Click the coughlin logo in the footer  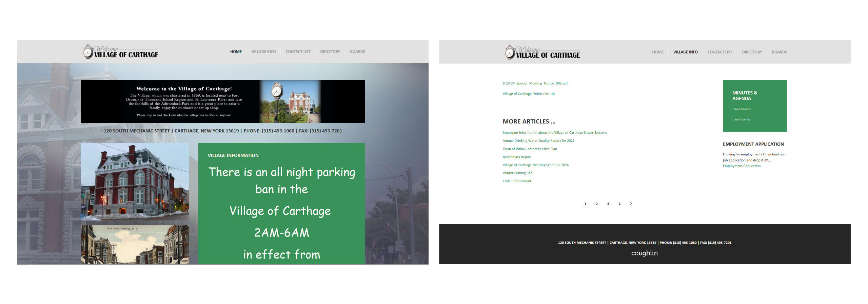click(x=644, y=253)
